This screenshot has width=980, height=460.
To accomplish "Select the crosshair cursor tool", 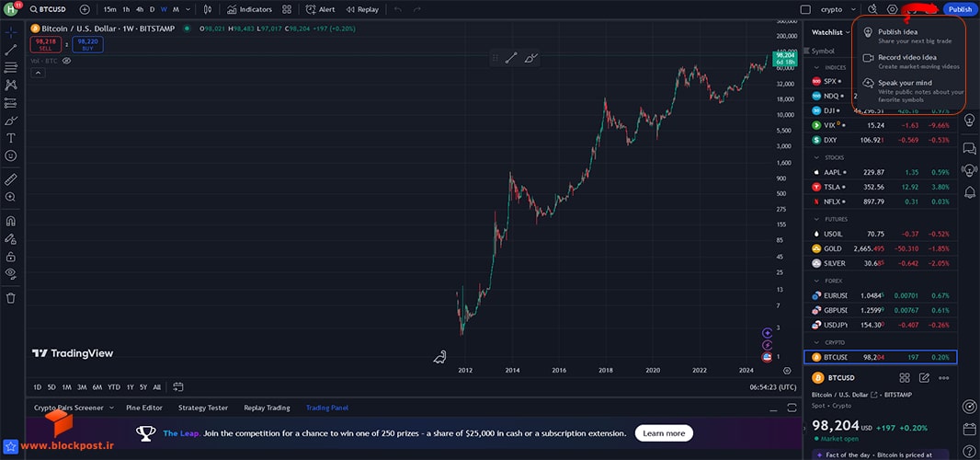I will click(11, 32).
